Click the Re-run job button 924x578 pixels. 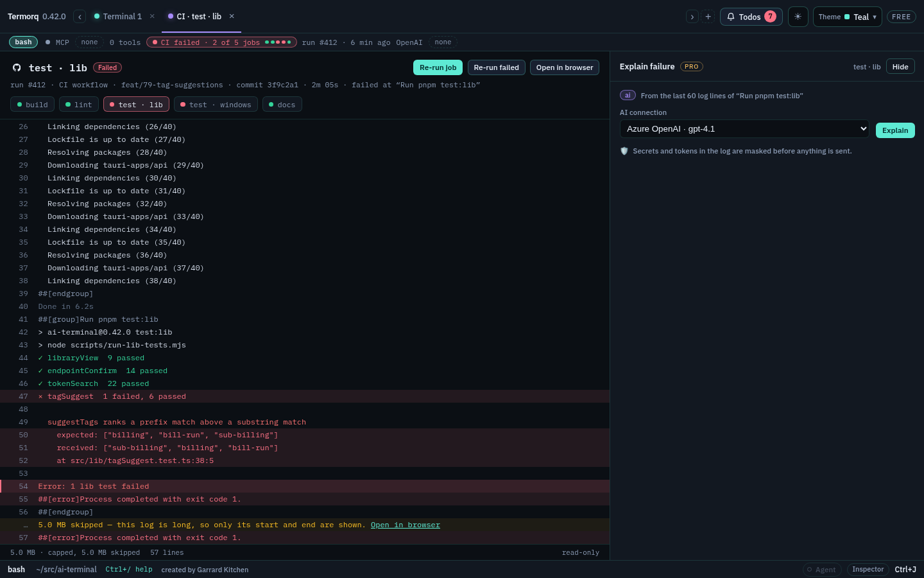tap(438, 67)
